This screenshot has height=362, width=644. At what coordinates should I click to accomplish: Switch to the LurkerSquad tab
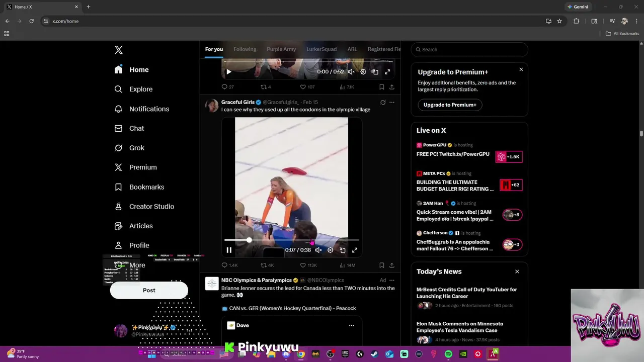point(321,49)
